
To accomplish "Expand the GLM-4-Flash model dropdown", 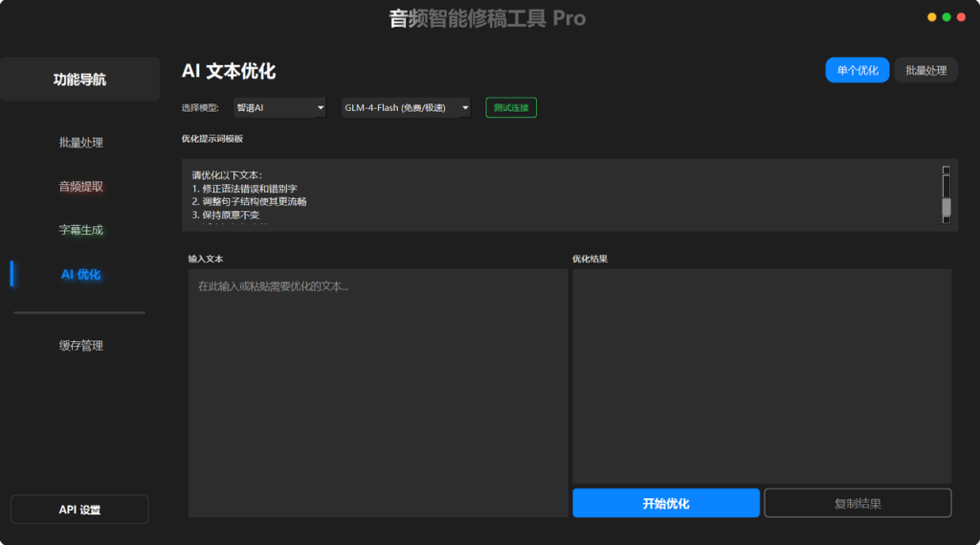I will [406, 107].
